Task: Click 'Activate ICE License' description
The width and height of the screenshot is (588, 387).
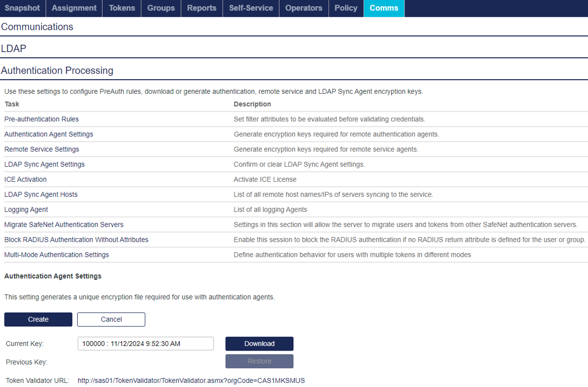Action: pyautogui.click(x=265, y=179)
